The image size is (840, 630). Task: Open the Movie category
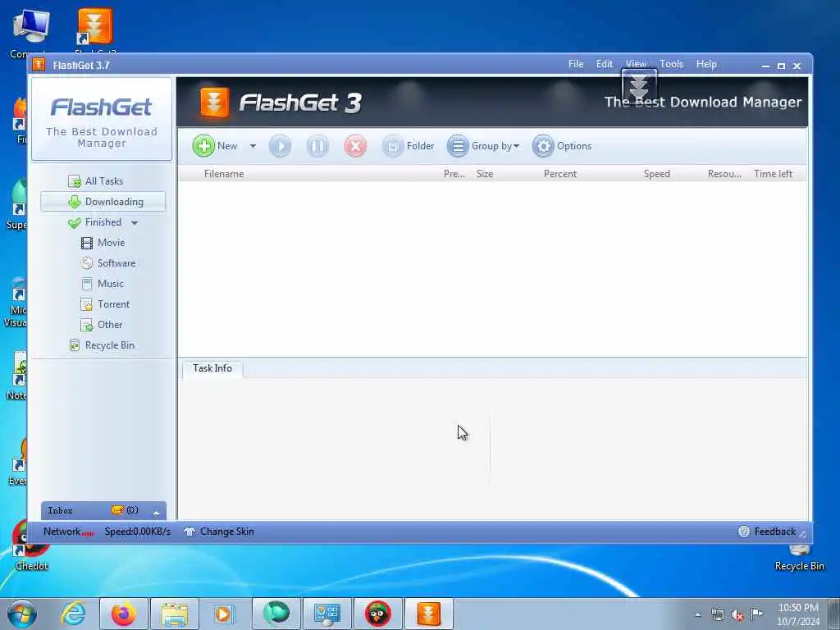(x=103, y=243)
